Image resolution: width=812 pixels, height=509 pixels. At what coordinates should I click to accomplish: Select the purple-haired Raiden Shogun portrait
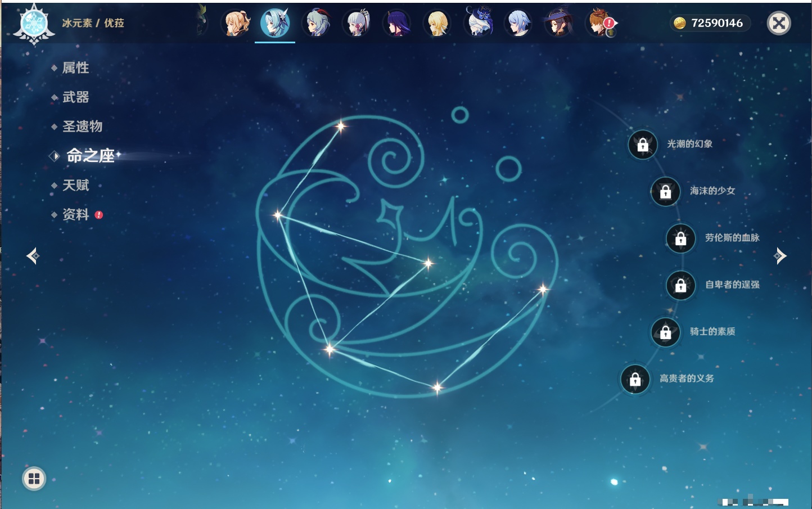coord(397,23)
